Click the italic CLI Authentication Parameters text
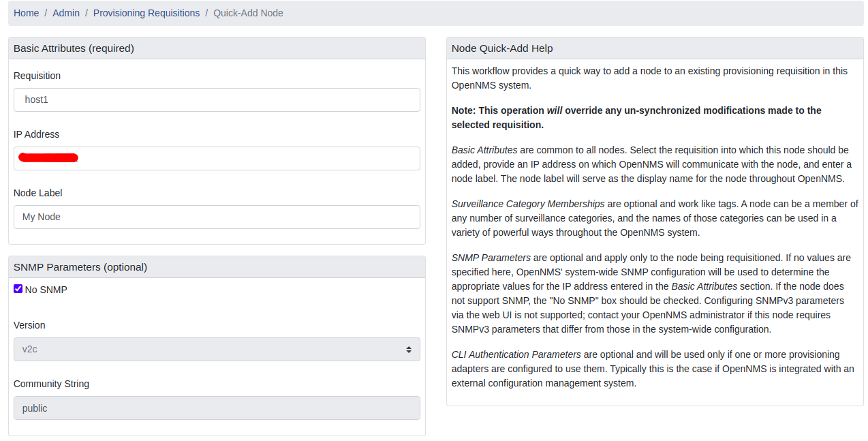 coord(516,354)
